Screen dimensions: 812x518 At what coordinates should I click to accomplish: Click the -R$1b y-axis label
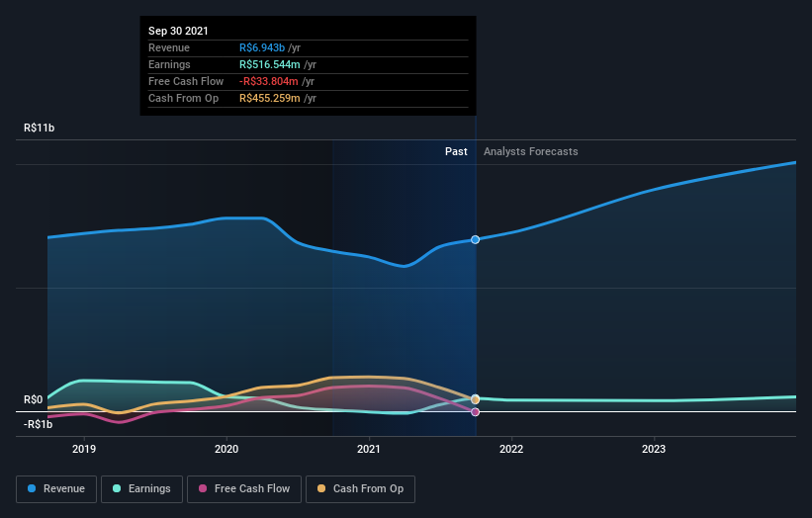38,424
